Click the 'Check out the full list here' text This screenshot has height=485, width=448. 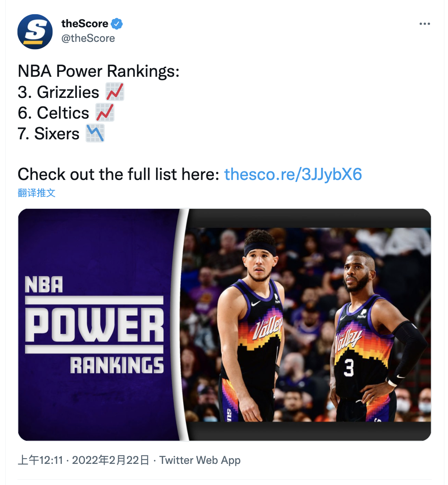(119, 174)
